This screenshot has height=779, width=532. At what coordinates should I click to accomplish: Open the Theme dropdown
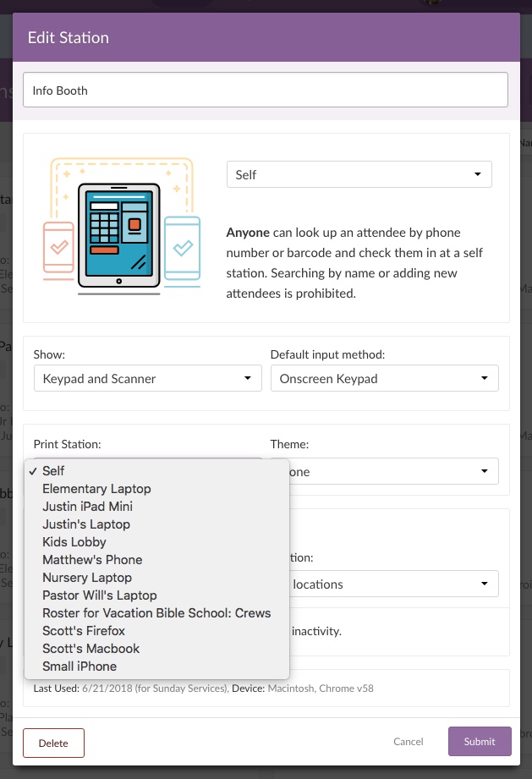pos(394,471)
